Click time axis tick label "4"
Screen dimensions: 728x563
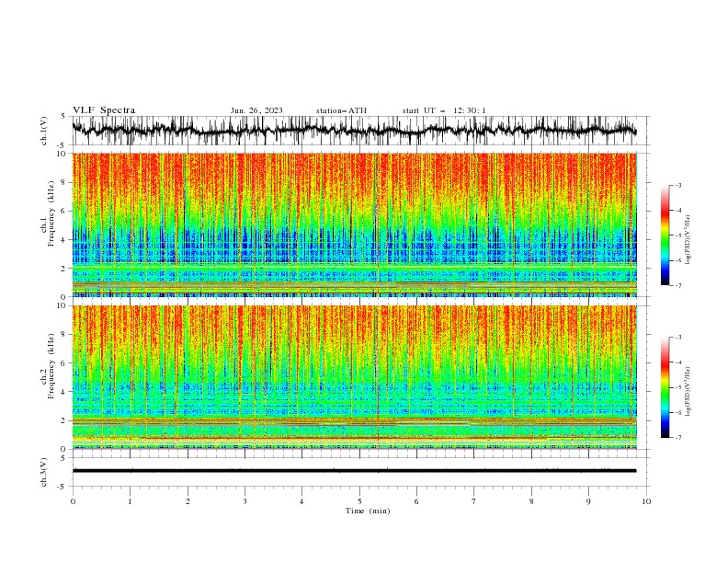tap(301, 501)
